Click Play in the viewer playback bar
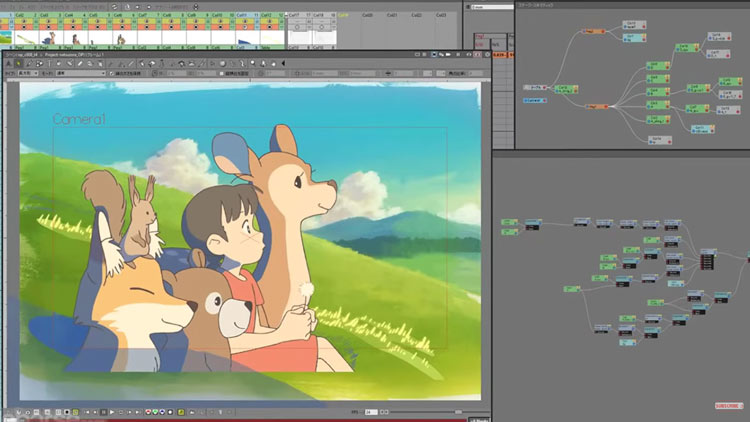 112,412
